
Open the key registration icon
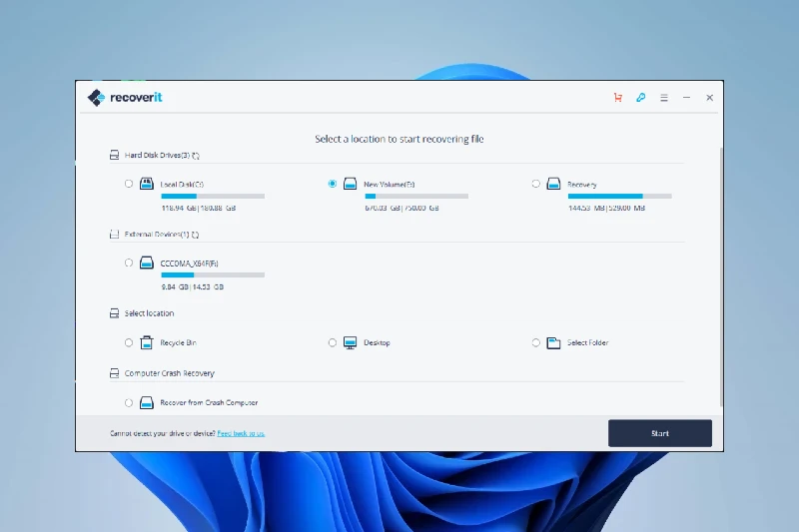point(641,98)
